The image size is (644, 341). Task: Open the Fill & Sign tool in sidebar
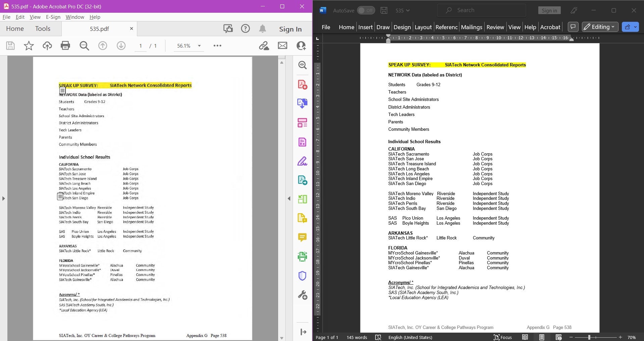[x=302, y=161]
